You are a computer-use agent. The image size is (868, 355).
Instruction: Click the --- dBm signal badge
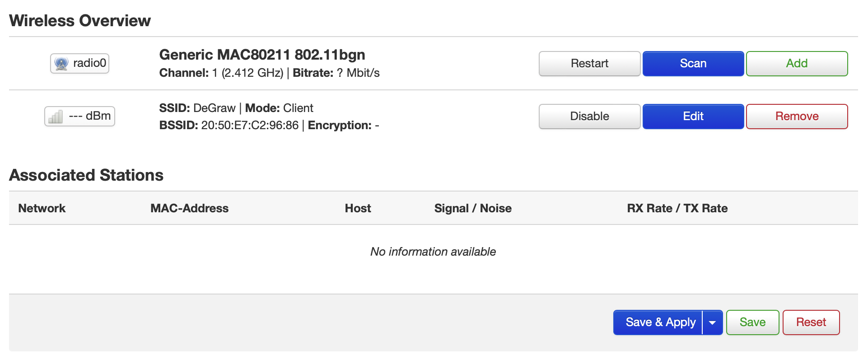point(89,116)
